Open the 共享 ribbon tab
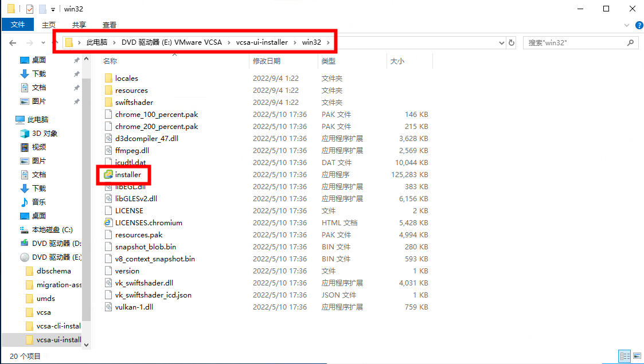This screenshot has width=644, height=364. 79,25
